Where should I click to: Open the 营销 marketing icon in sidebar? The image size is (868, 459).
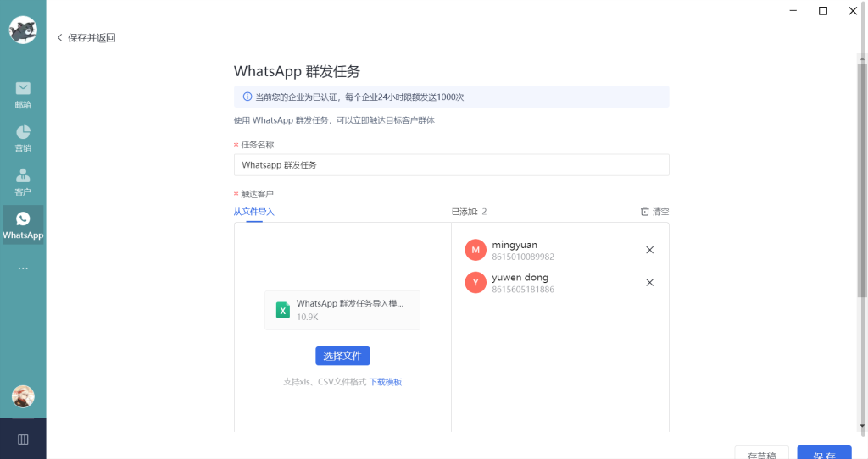[x=23, y=133]
